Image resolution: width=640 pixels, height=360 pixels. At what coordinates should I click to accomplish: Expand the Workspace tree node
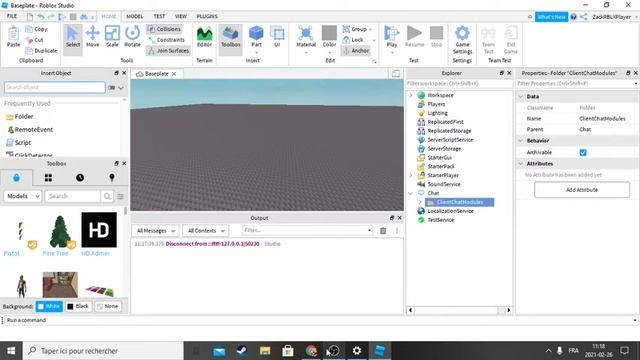point(411,95)
